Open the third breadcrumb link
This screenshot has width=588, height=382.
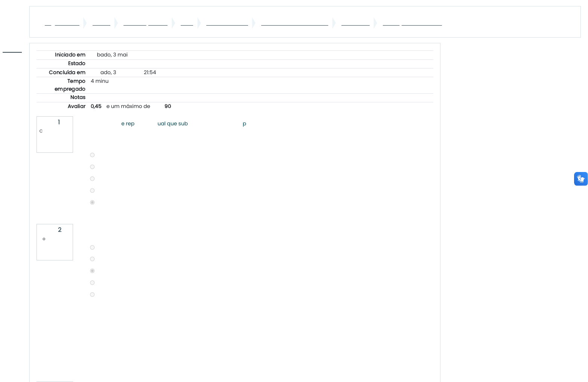145,23
